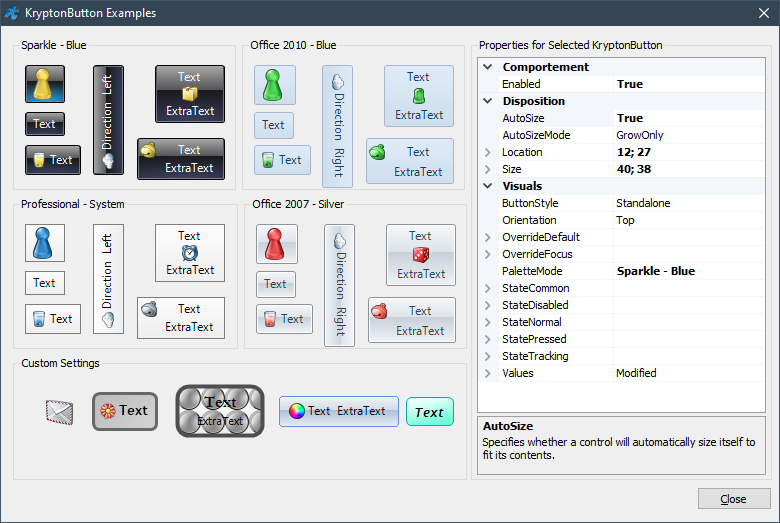Select the Enabled property value True
The width and height of the screenshot is (780, 523).
coord(689,84)
